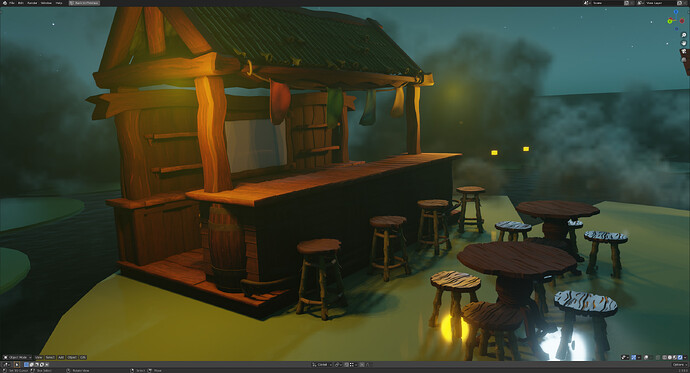Viewport: 690px width, 373px height.
Task: Click the red X axis on the gizmo
Action: 682,21
